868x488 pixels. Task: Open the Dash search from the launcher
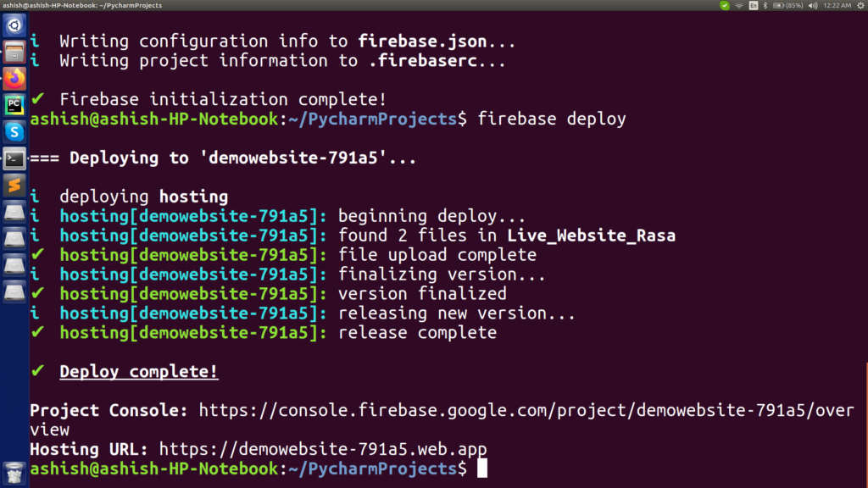coord(14,25)
